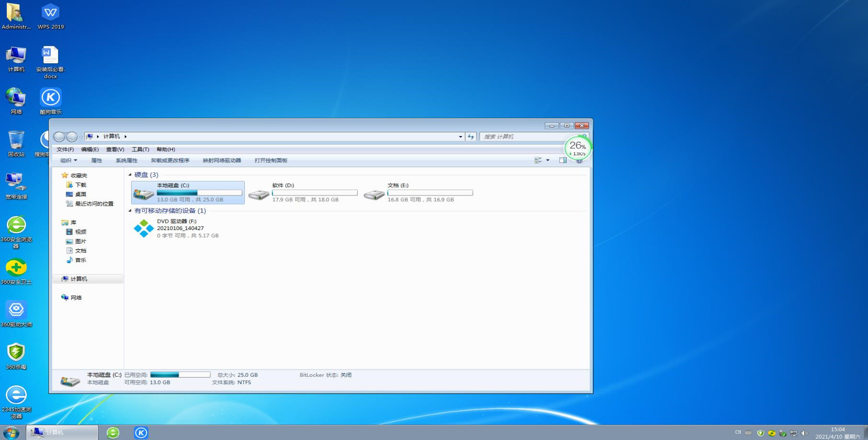The width and height of the screenshot is (868, 440).
Task: Select the 360驱动大师 desktop icon
Action: pyautogui.click(x=16, y=313)
